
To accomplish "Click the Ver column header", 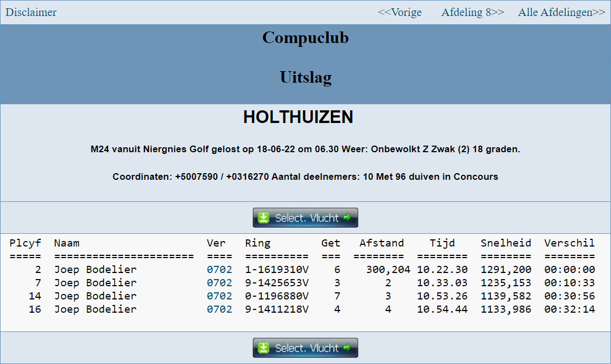I will [x=216, y=243].
